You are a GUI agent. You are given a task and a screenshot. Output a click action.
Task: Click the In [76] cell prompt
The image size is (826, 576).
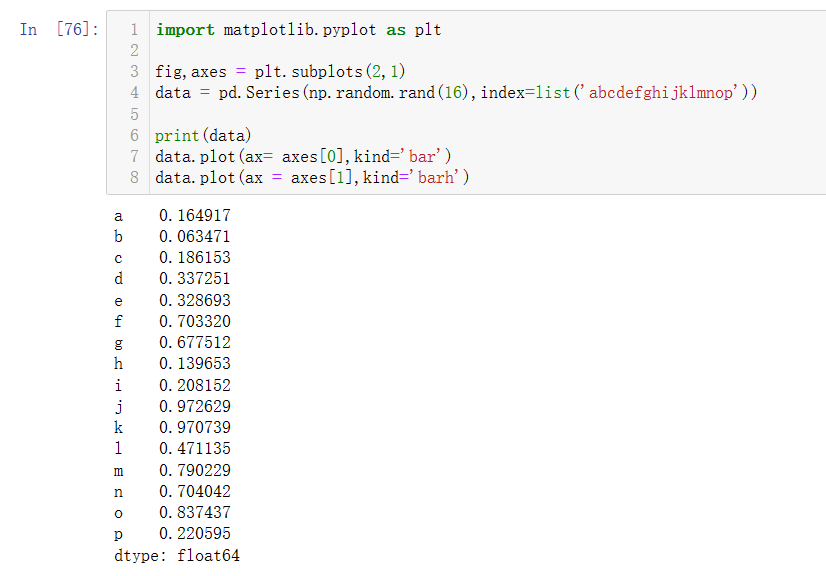(x=59, y=30)
